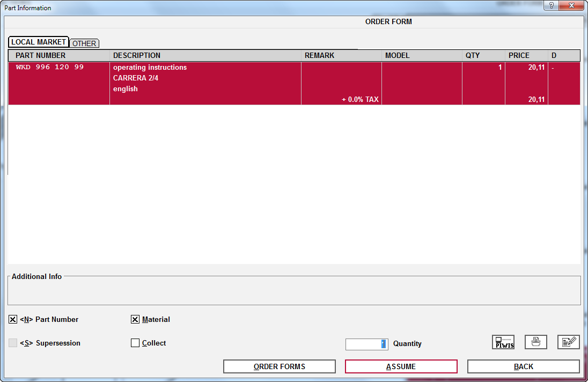This screenshot has height=382, width=588.
Task: Click the ASSUME button
Action: click(401, 366)
